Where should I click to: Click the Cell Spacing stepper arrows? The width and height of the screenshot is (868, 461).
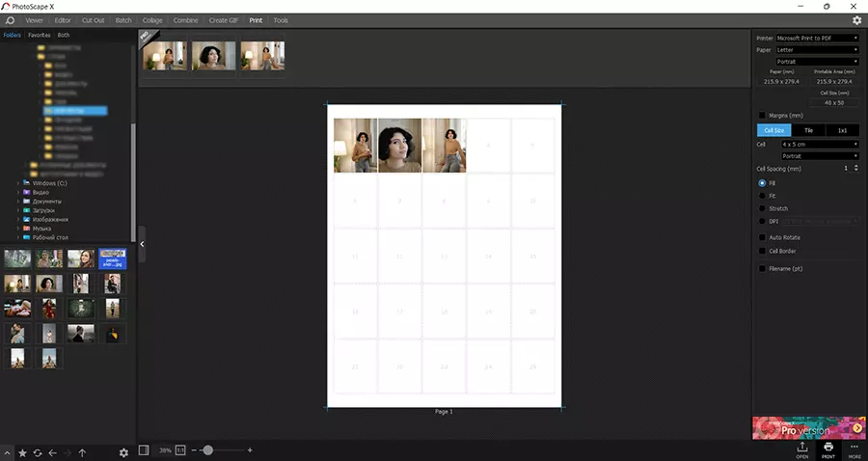click(856, 168)
